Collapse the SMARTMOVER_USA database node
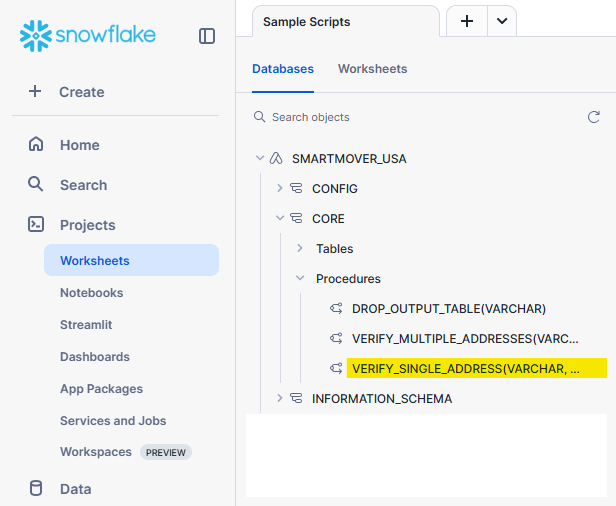Screen dimensions: 616x506 click(260, 158)
